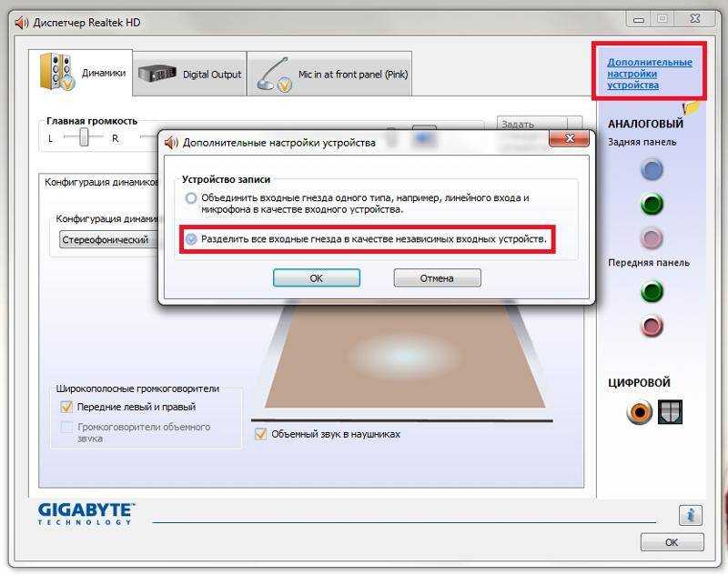Click the pink front panel audio jack

coord(652,326)
